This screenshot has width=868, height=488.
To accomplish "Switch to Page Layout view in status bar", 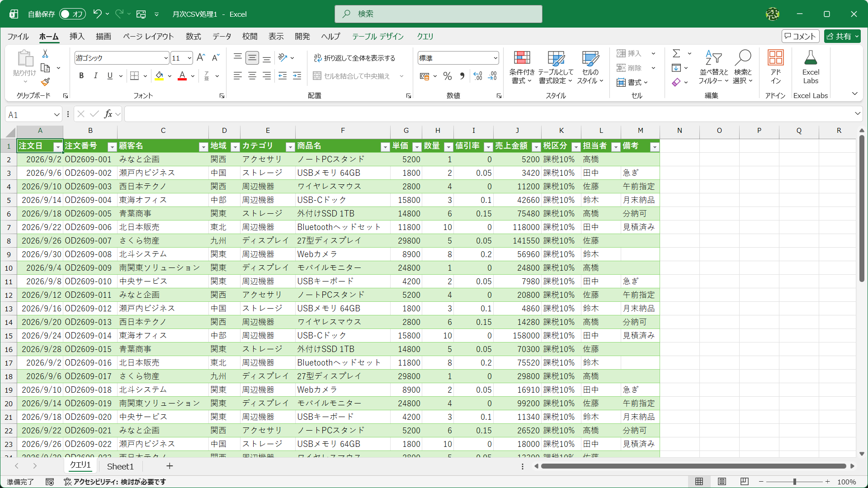I will click(722, 482).
